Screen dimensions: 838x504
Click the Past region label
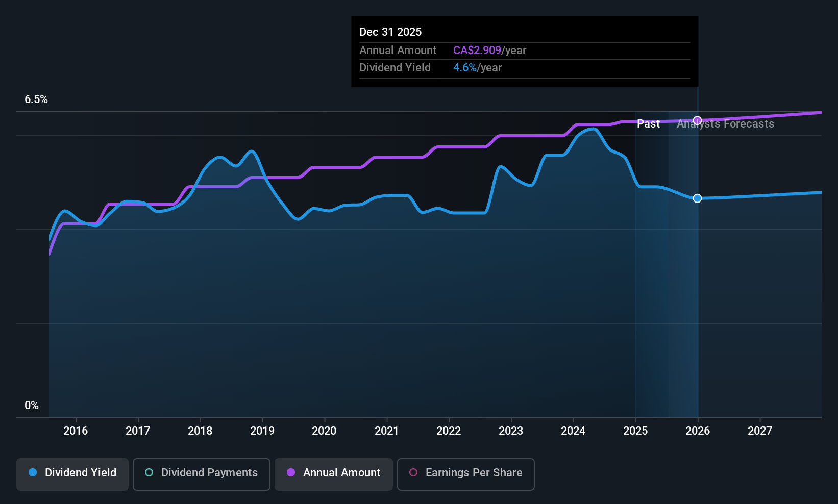point(648,124)
